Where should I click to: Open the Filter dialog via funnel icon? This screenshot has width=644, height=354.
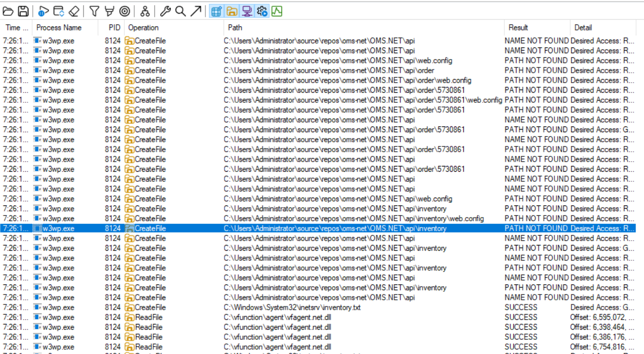click(94, 11)
